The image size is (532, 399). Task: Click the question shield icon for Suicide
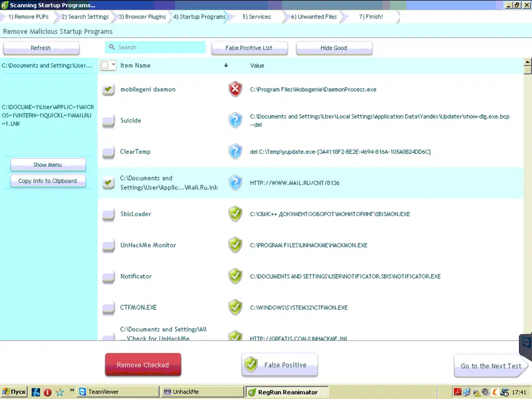coord(235,120)
